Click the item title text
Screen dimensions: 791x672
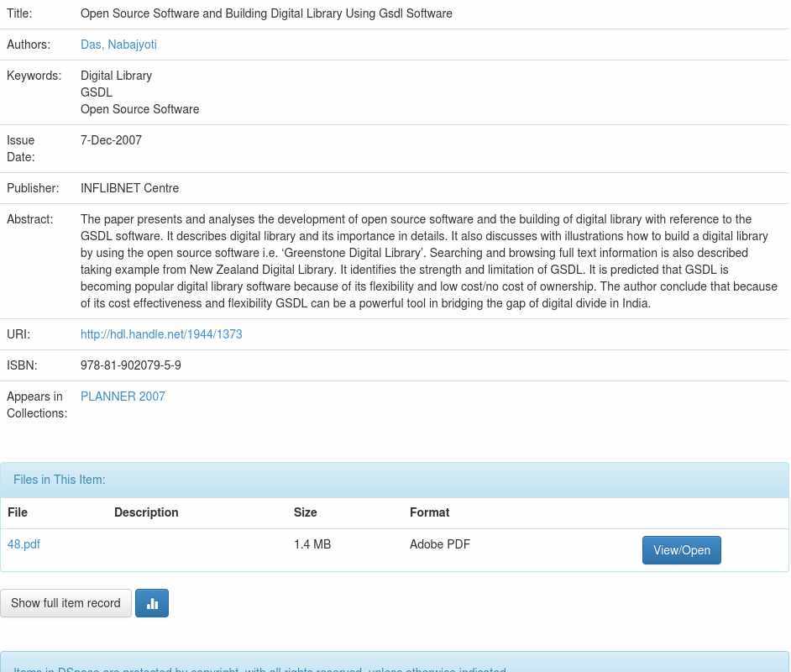tap(266, 13)
